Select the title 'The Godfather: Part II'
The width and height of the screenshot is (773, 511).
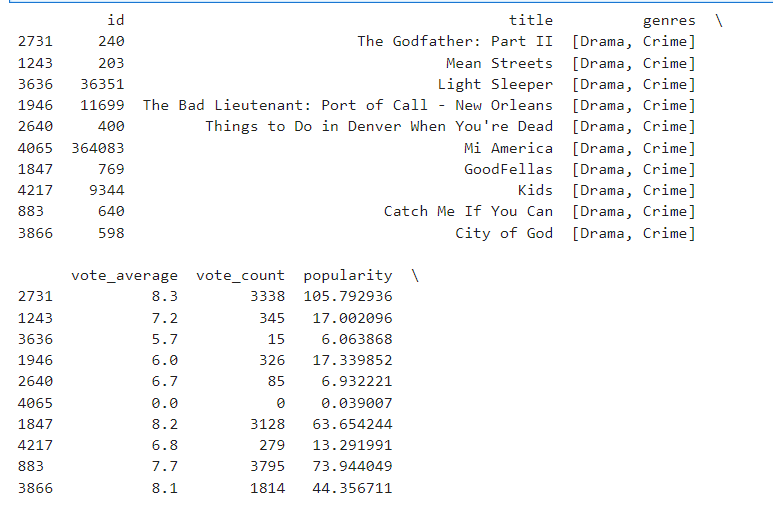[x=455, y=41]
